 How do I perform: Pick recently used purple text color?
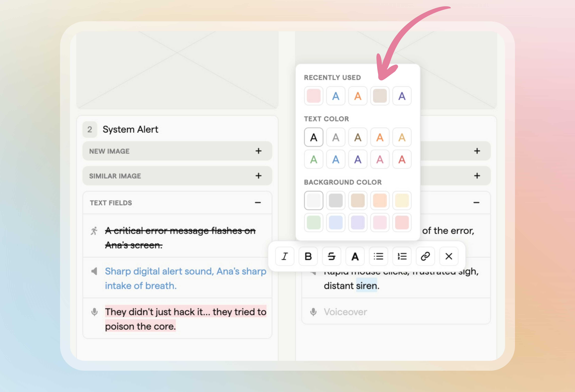tap(402, 96)
